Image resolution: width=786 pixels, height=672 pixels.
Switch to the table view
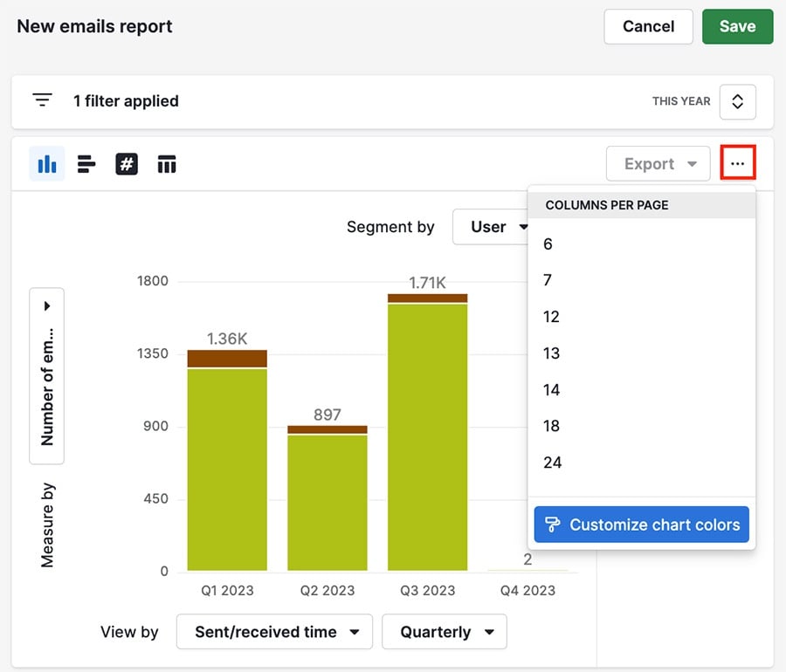[167, 163]
